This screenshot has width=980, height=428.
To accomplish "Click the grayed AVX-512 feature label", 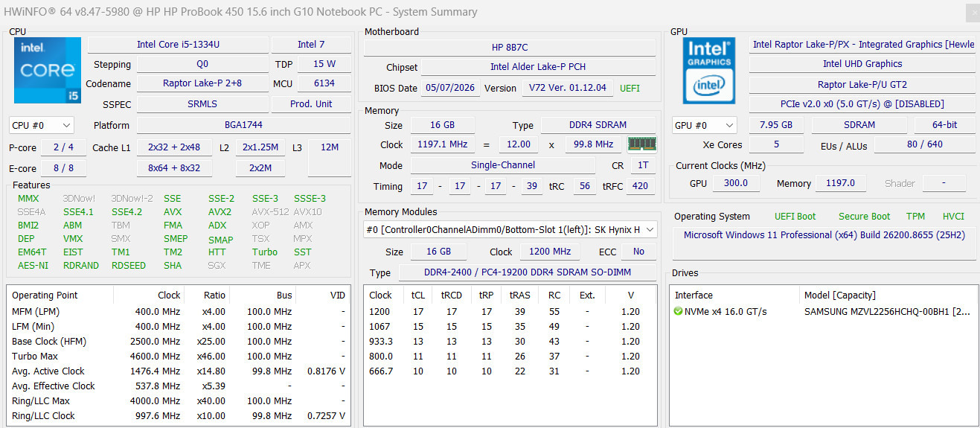I will (269, 212).
